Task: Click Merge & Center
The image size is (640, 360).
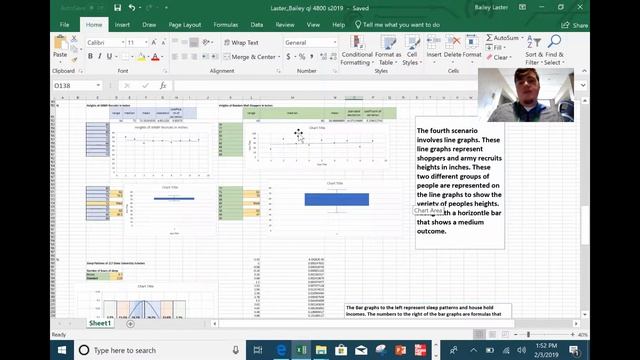Action: (250, 57)
